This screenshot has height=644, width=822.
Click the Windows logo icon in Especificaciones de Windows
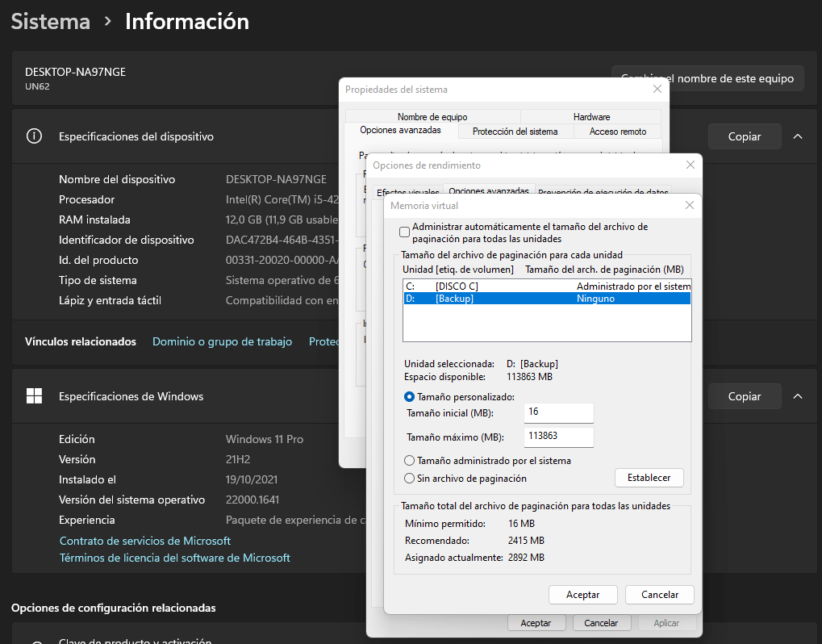click(34, 396)
